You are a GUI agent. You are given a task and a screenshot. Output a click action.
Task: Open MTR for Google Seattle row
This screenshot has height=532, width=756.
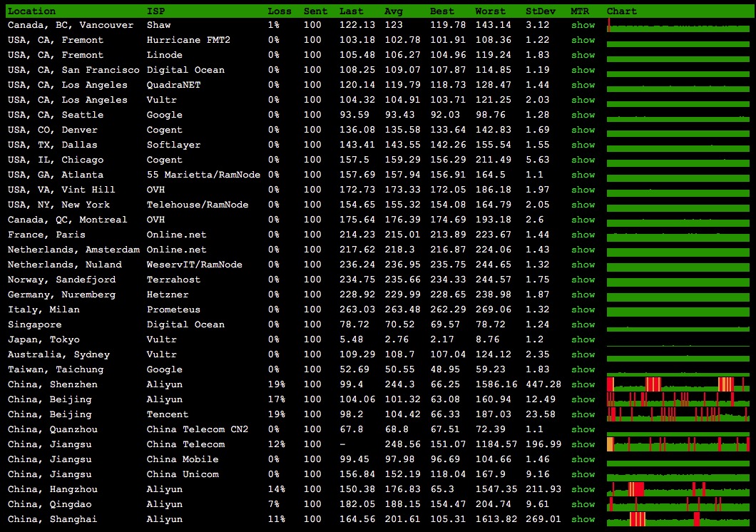[x=583, y=115]
